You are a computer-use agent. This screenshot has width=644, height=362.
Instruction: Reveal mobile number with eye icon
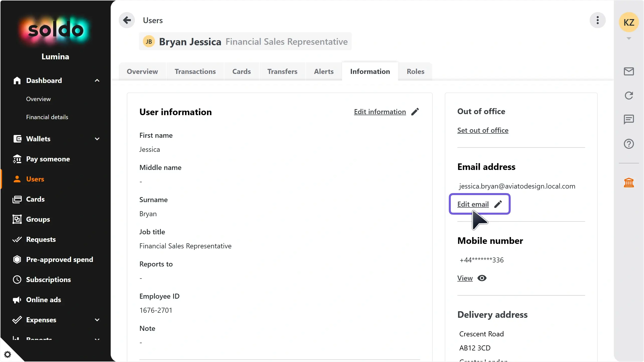[x=482, y=278]
